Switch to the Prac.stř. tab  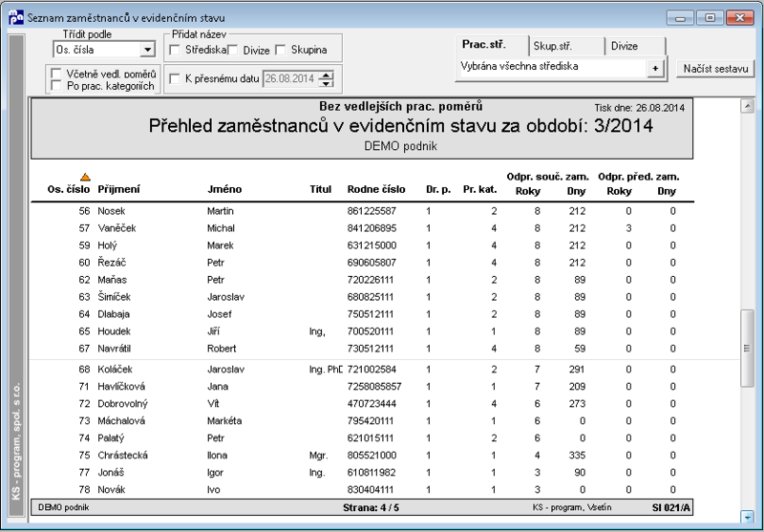(492, 45)
